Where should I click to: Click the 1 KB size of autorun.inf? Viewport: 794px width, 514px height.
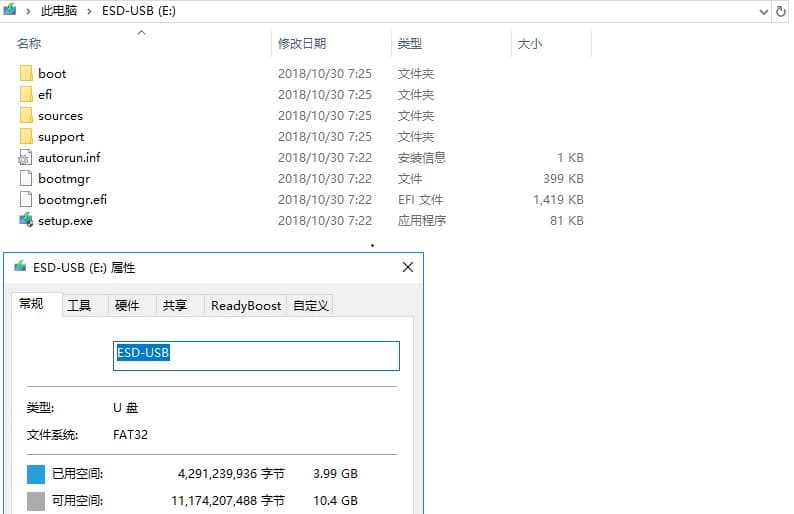point(570,157)
